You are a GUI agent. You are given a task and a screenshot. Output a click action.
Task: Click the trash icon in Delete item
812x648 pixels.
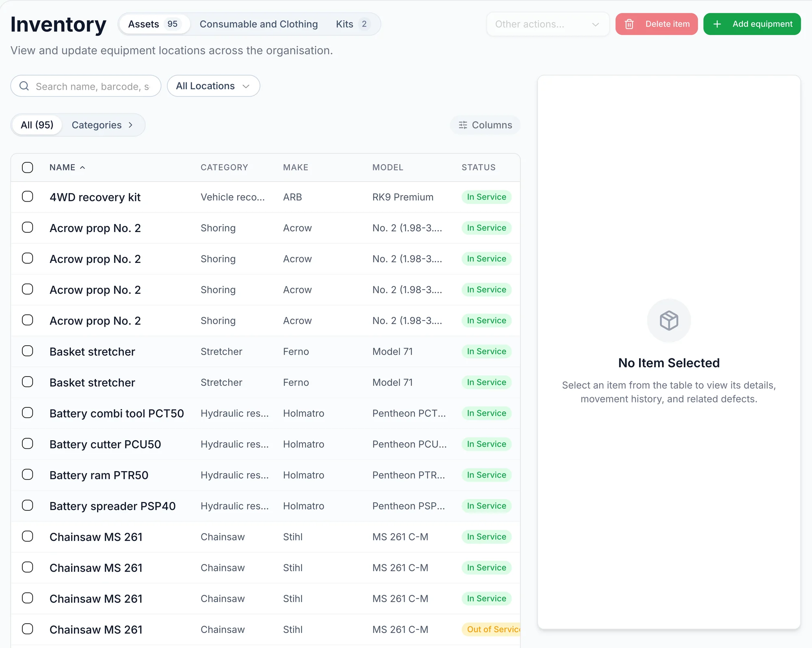pyautogui.click(x=629, y=24)
